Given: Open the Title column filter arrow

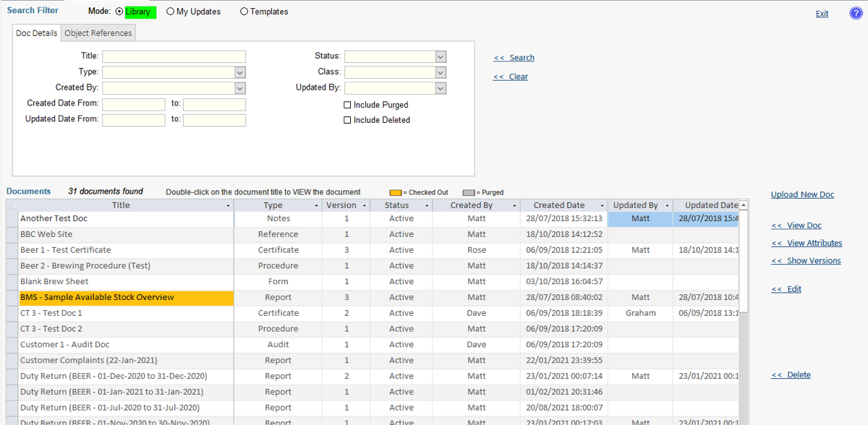Looking at the screenshot, I should (x=228, y=206).
